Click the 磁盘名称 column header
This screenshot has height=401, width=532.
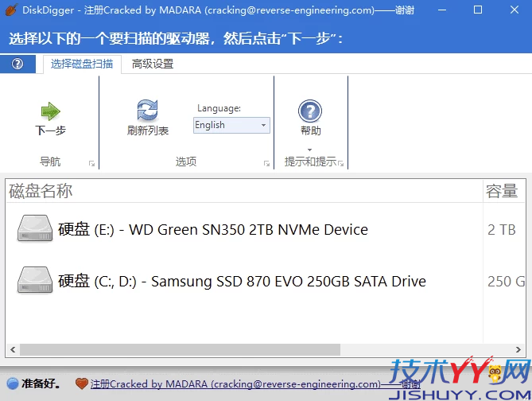click(x=244, y=191)
